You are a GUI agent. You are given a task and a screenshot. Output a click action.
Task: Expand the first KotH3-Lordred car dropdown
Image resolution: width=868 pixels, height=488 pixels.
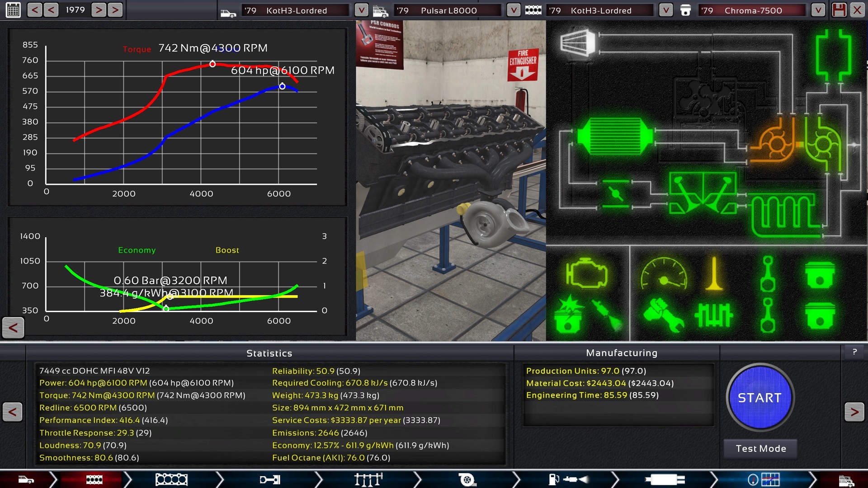pyautogui.click(x=361, y=10)
